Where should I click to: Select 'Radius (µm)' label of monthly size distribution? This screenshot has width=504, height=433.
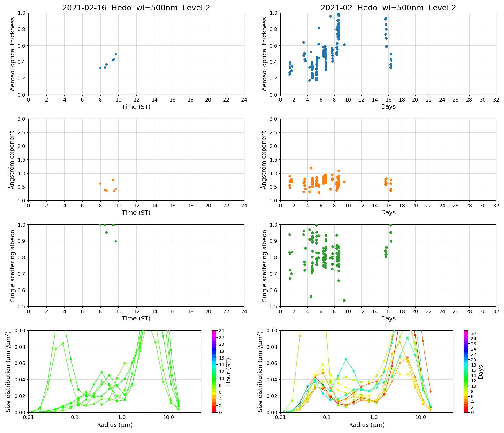[x=367, y=425]
